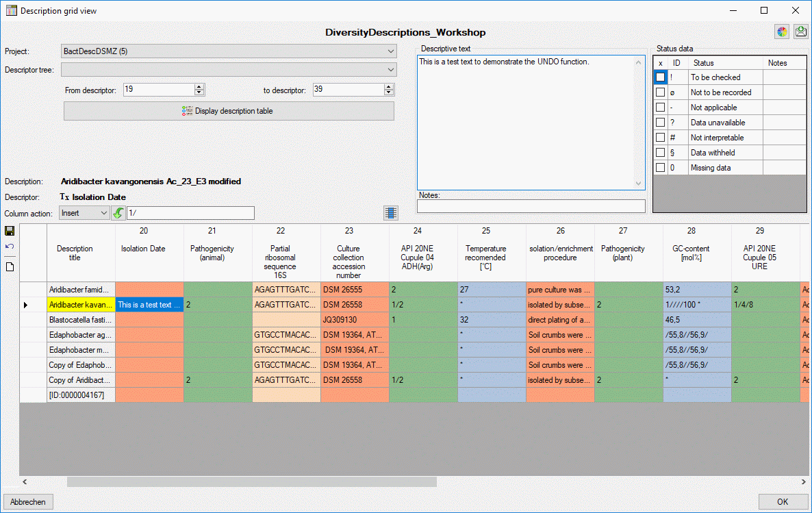
Task: Click the Display description table button
Action: 229,111
